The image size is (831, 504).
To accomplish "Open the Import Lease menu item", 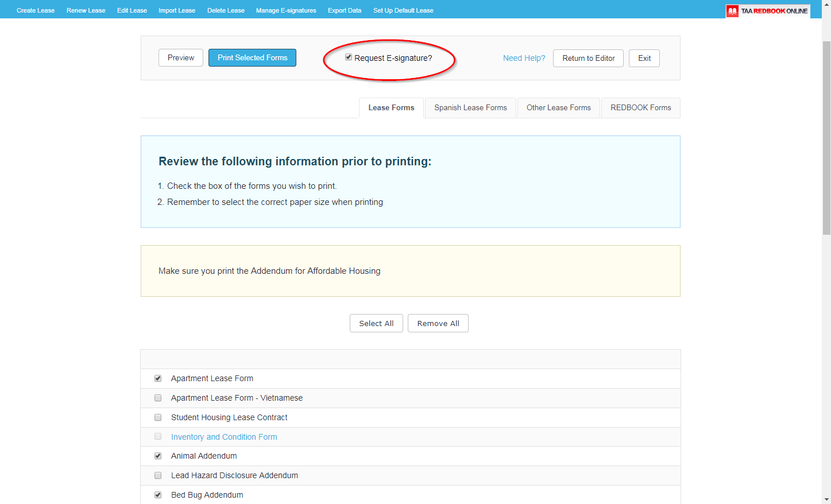I will tap(176, 10).
